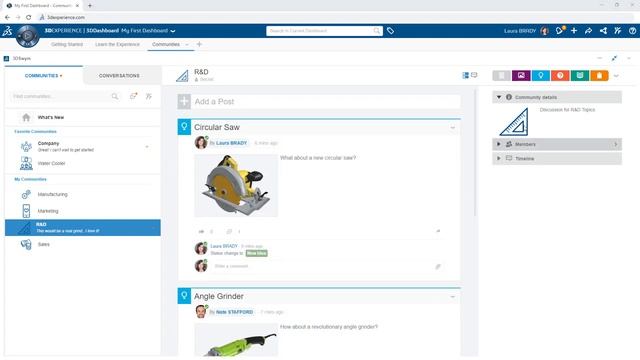
Task: Switch to CONVERSATIONS panel tab
Action: click(119, 76)
